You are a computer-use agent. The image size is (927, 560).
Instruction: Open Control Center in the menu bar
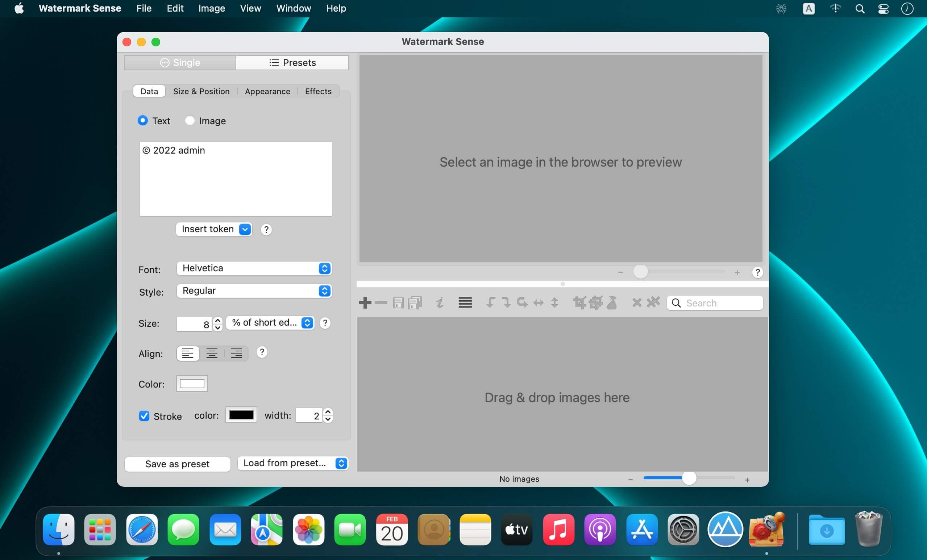tap(884, 9)
